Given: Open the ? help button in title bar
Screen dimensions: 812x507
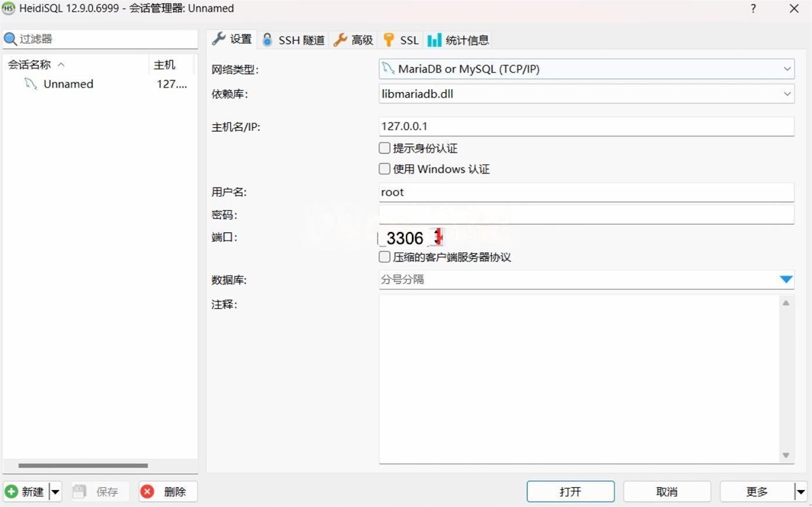Looking at the screenshot, I should pos(753,8).
